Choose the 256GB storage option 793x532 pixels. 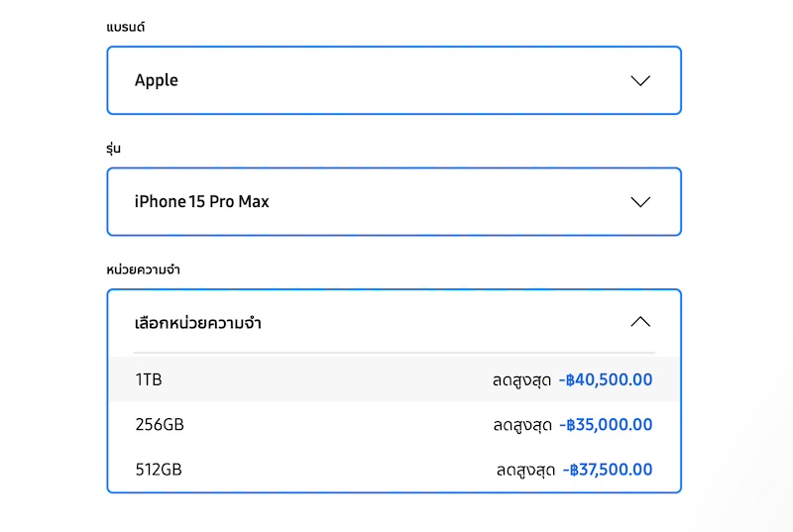[160, 425]
